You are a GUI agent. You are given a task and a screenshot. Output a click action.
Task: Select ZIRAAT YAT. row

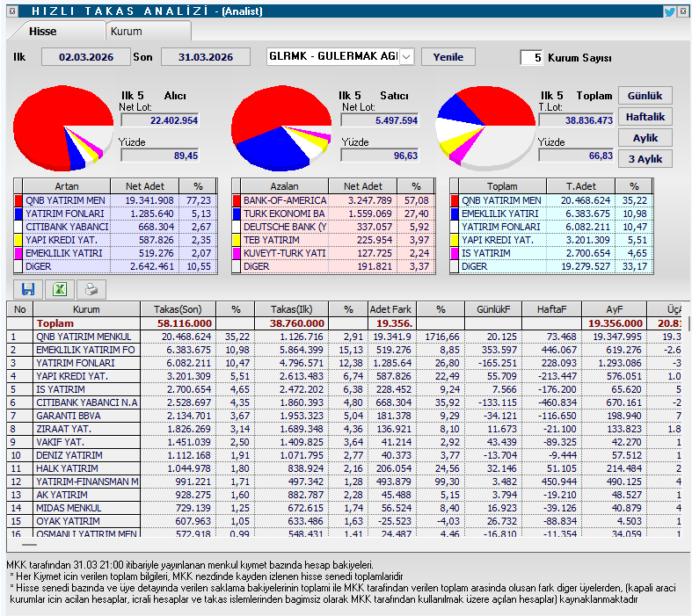(344, 429)
